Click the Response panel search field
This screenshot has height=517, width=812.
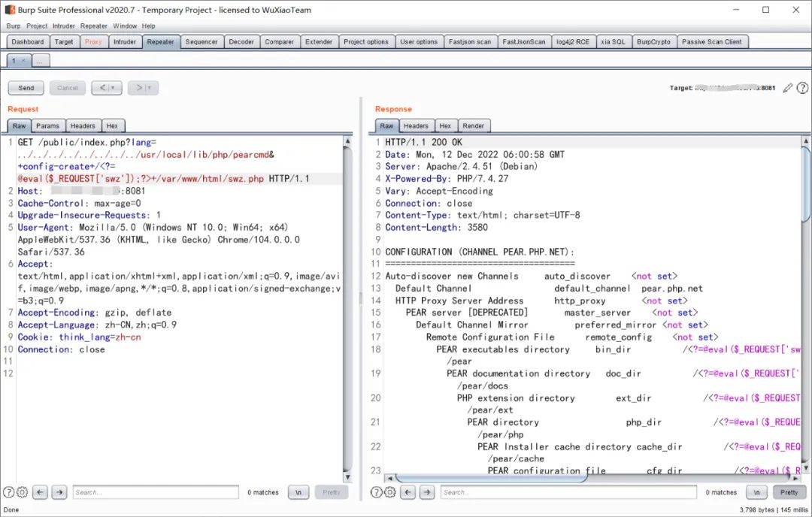568,492
